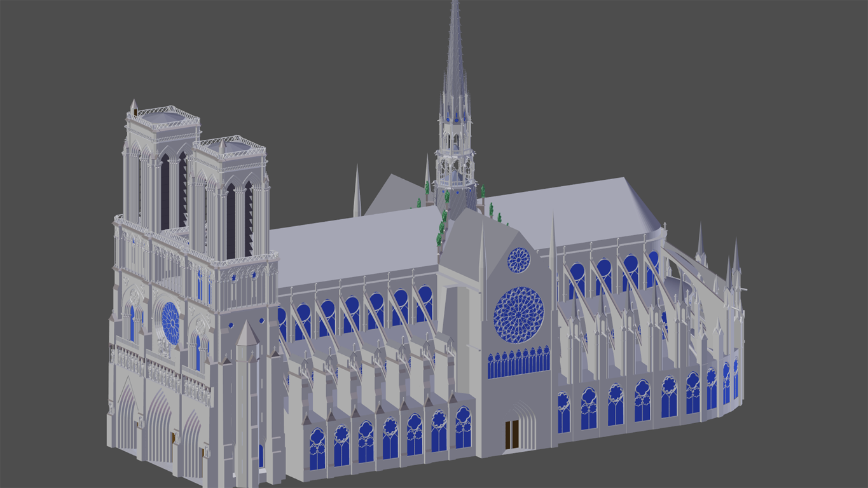Select the rose window on the west facade
The width and height of the screenshot is (868, 488).
click(170, 322)
